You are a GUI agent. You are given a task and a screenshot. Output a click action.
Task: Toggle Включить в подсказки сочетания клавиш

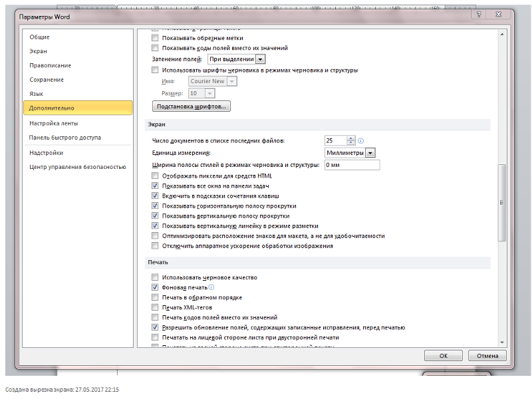click(155, 196)
